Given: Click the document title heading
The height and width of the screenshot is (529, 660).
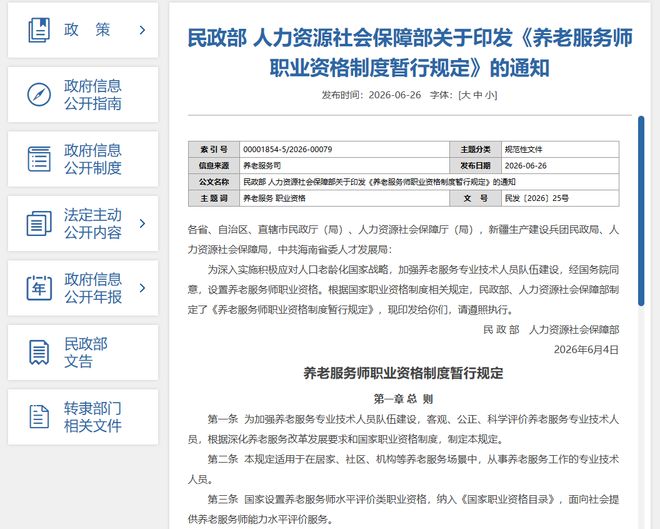Looking at the screenshot, I should 410,53.
